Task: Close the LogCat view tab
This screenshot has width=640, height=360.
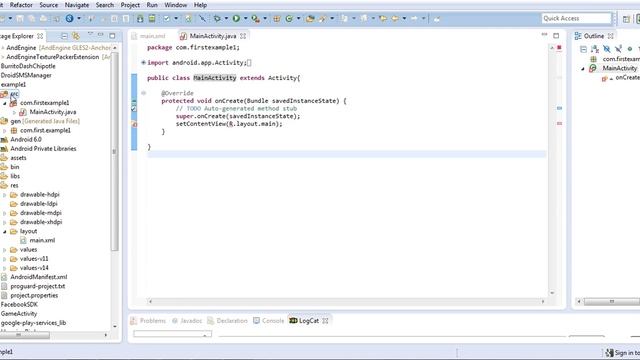Action: (x=325, y=321)
